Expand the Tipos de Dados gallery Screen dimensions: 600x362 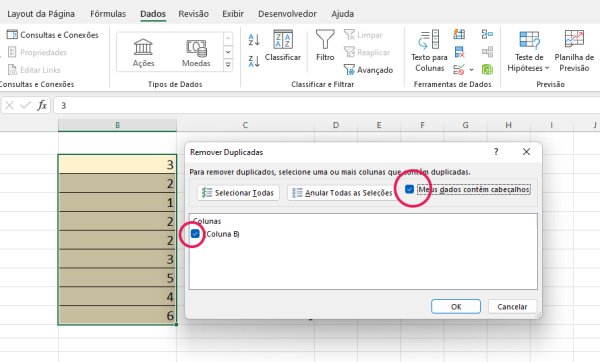pos(228,65)
